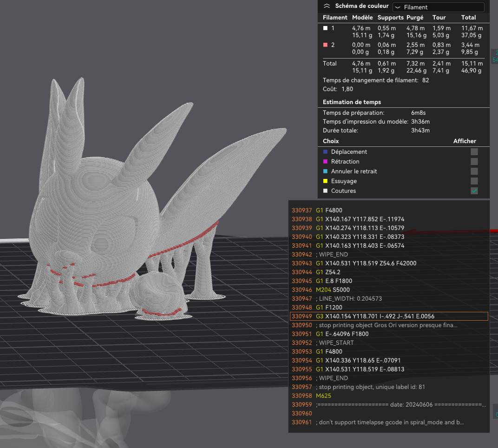Viewport: 498px width, 448px height.
Task: Click the Essuyage yellow legend swatch
Action: (x=325, y=181)
